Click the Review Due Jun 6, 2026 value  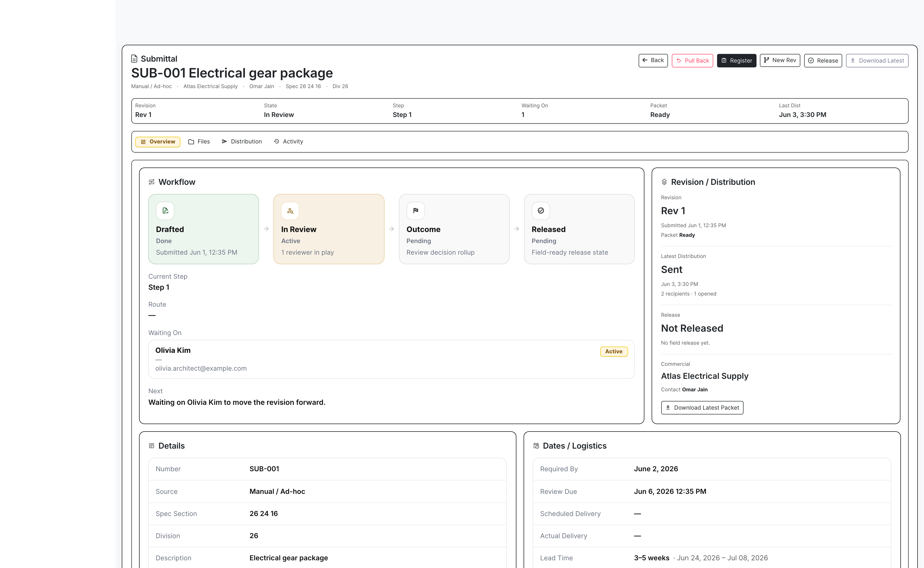click(x=670, y=491)
